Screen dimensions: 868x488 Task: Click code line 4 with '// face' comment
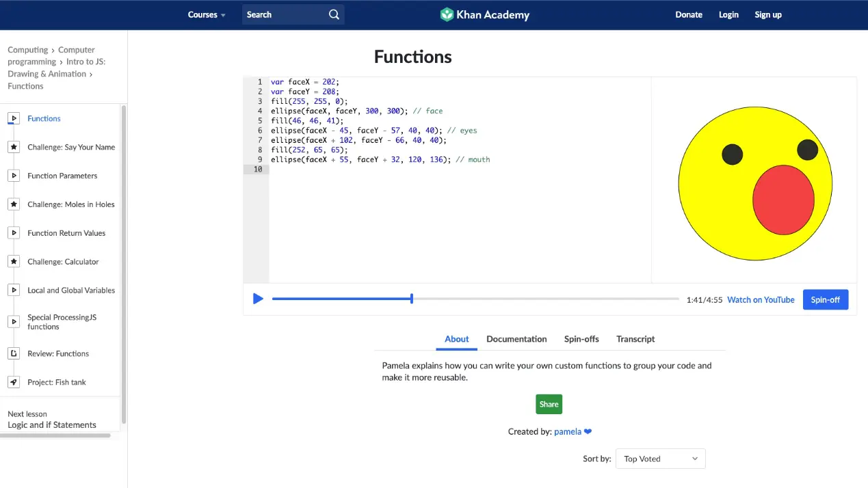click(x=356, y=111)
